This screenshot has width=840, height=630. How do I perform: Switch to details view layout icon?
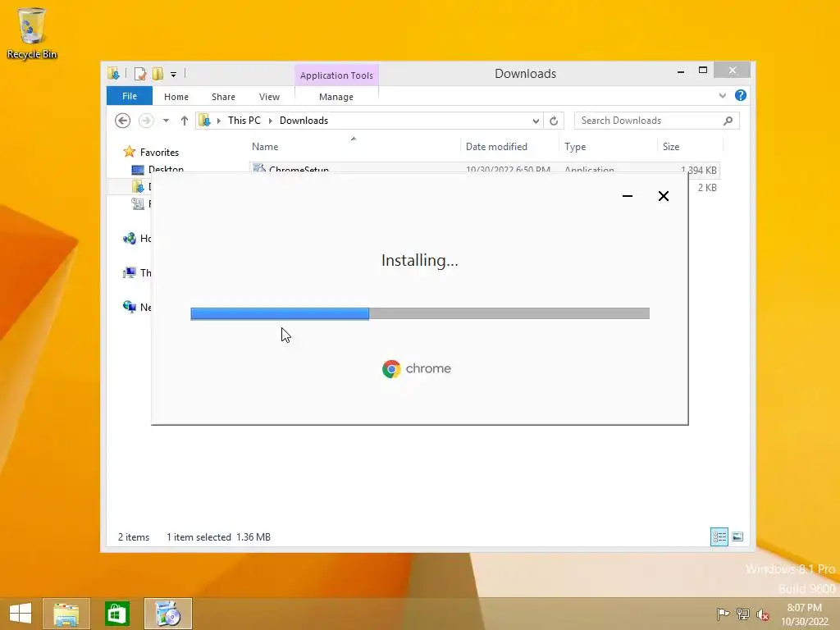(x=719, y=536)
